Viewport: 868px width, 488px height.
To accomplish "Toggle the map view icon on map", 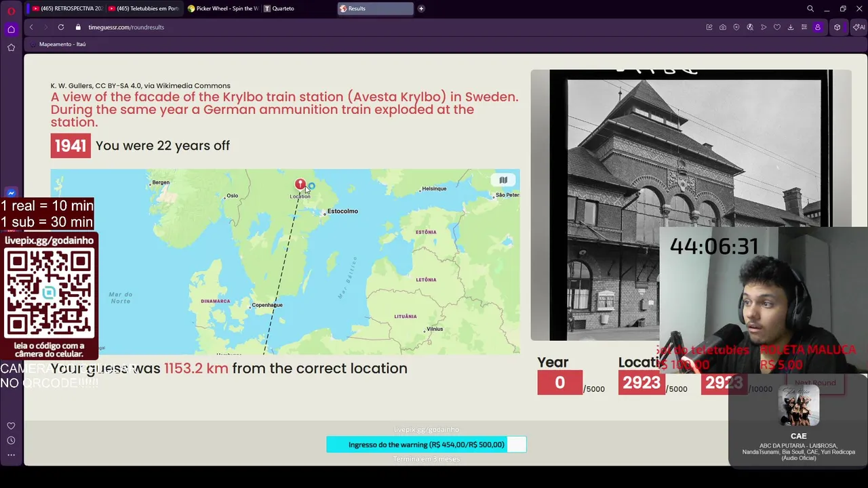I will click(x=503, y=180).
